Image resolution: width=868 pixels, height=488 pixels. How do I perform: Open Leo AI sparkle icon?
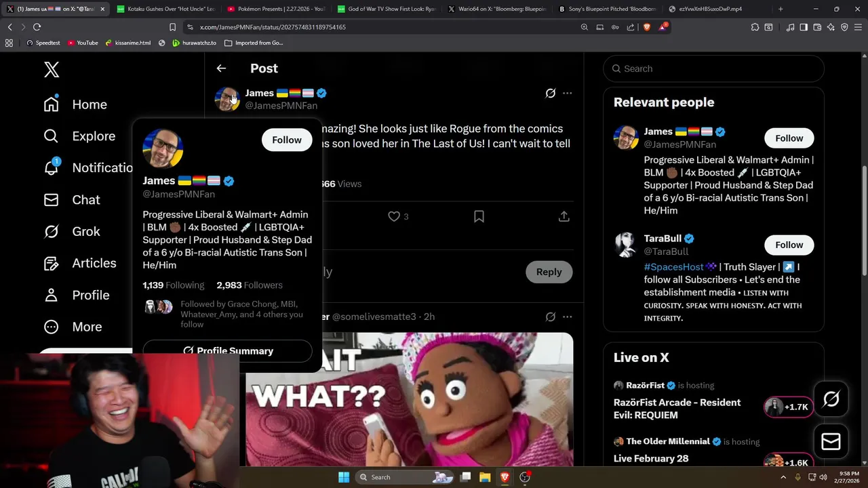point(831,27)
